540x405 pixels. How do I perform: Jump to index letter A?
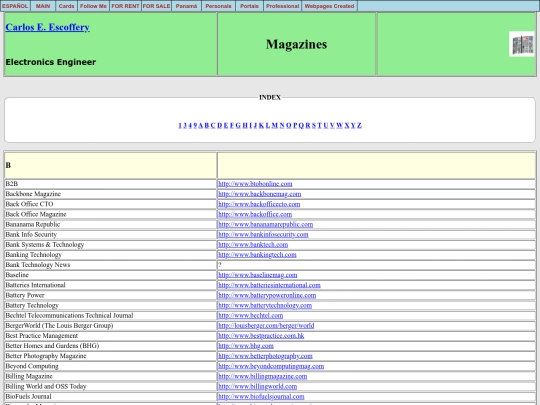201,125
